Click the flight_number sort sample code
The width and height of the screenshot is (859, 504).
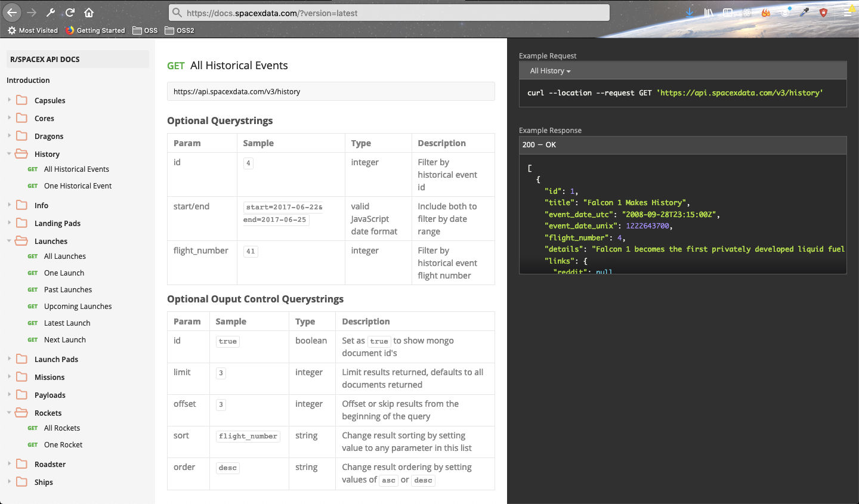point(248,437)
